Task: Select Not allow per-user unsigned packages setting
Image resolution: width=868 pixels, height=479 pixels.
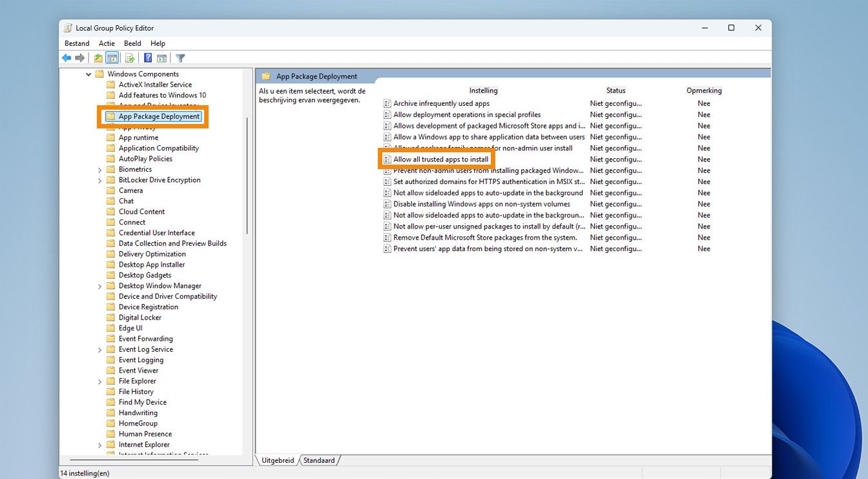Action: [x=489, y=226]
